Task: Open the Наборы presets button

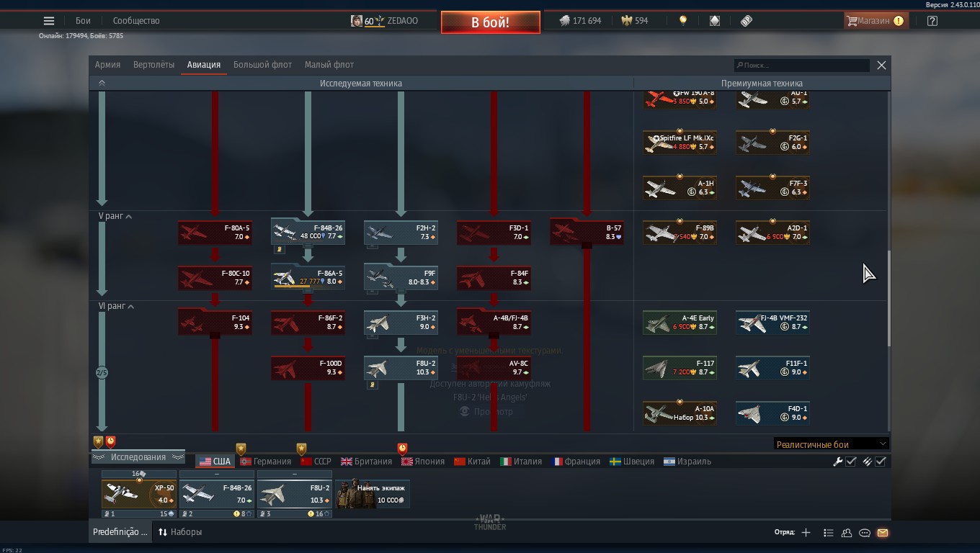Action: 180,532
